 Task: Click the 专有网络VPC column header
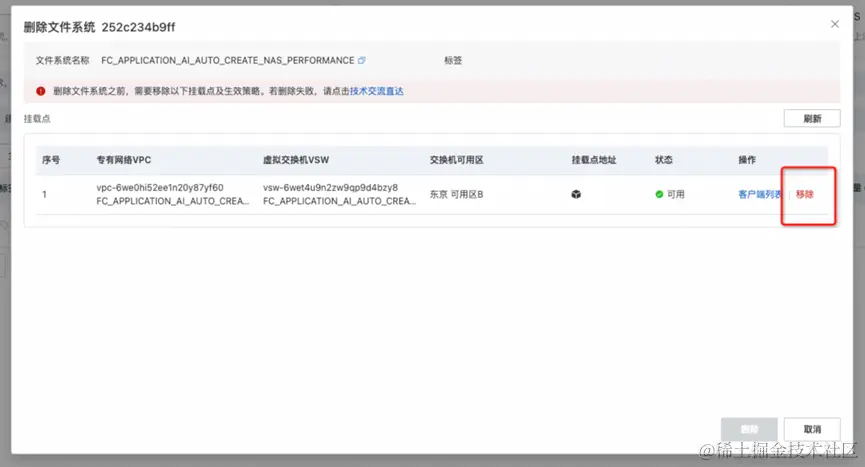124,160
